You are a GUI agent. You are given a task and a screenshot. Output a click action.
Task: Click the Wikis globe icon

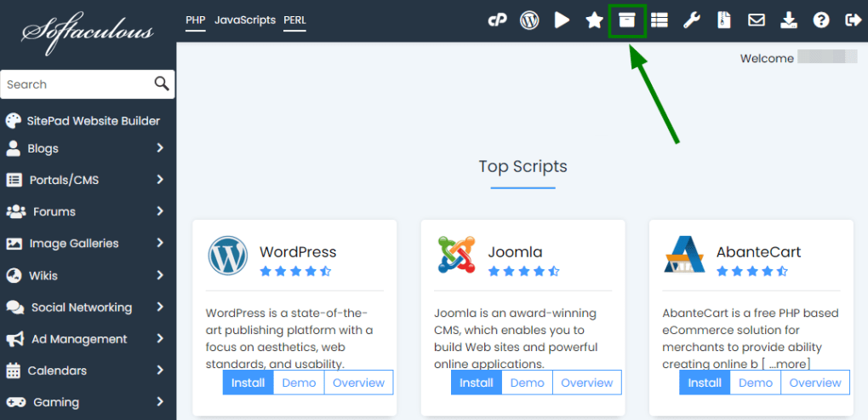(x=14, y=275)
